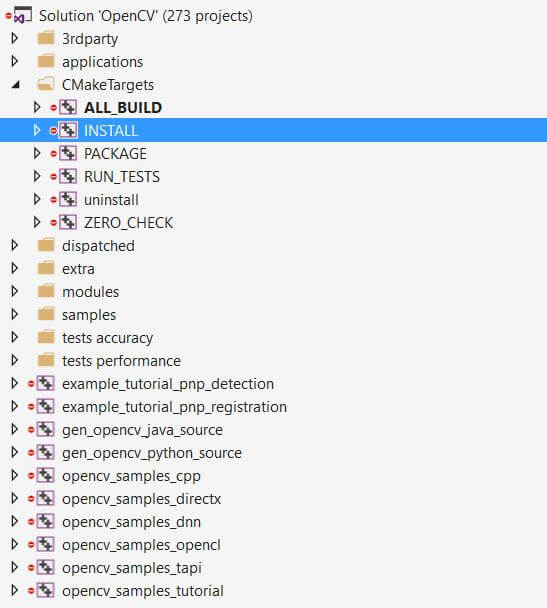Expand the INSTALL project node
Screen dimensions: 547x608
click(x=37, y=130)
